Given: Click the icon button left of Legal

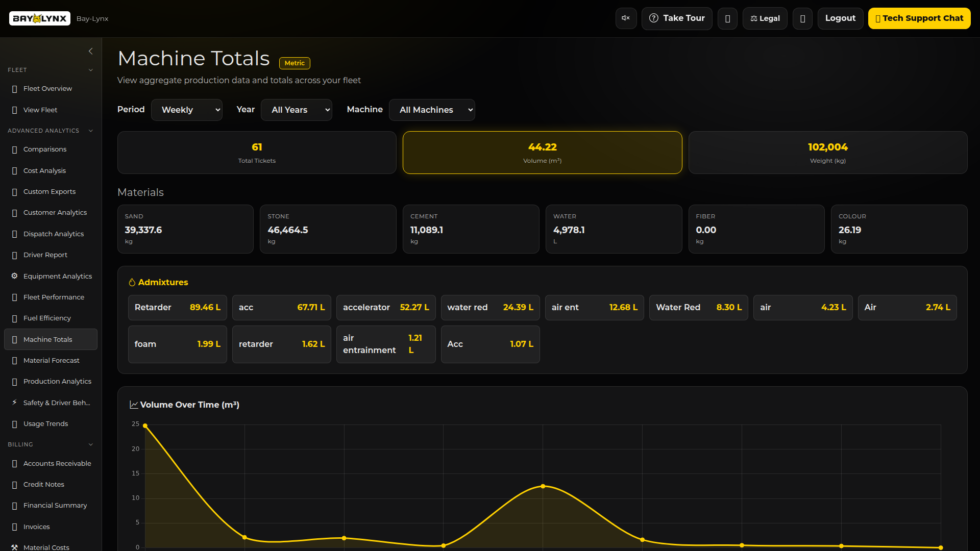Looking at the screenshot, I should coord(727,18).
